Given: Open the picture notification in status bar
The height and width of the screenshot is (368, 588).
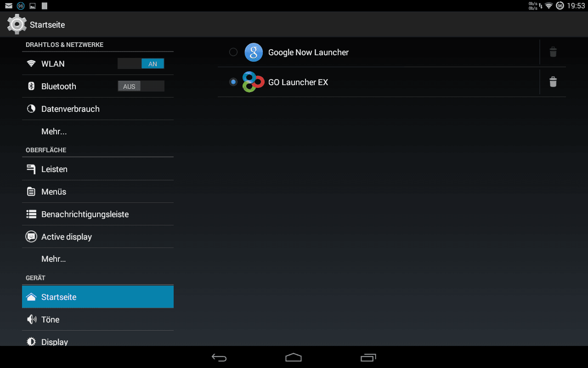Looking at the screenshot, I should [33, 6].
